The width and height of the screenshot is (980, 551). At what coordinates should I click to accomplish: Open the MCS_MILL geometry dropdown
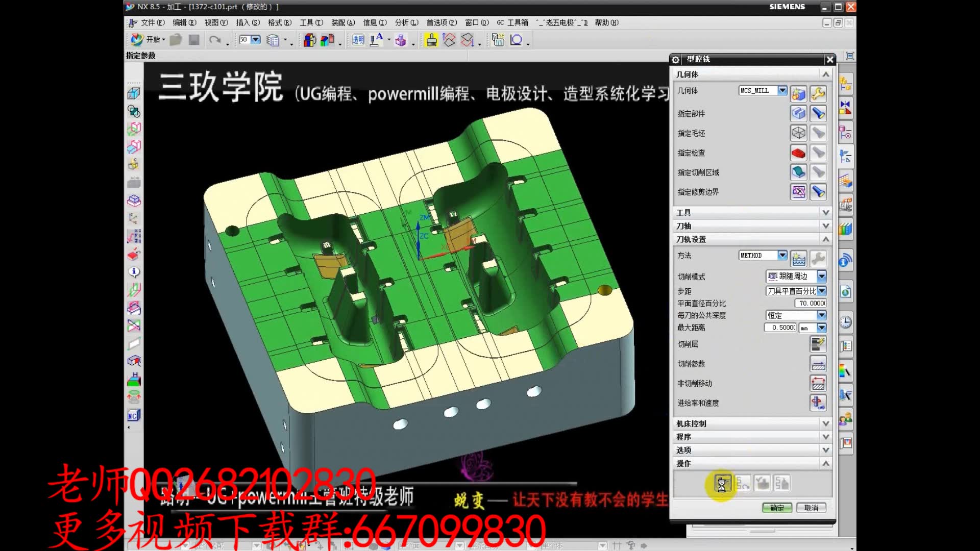pos(782,90)
